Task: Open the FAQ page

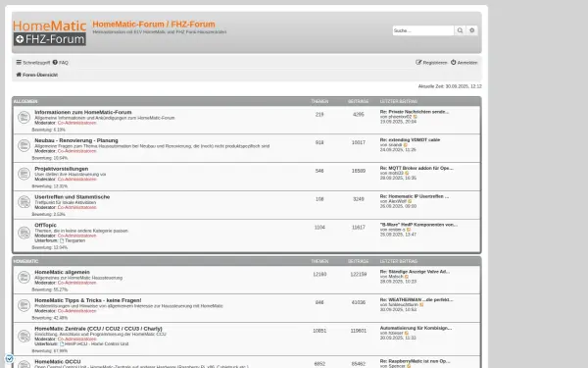Action: tap(61, 63)
